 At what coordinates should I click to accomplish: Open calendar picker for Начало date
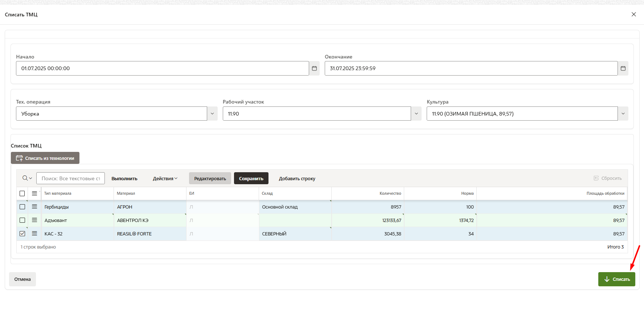tap(314, 68)
